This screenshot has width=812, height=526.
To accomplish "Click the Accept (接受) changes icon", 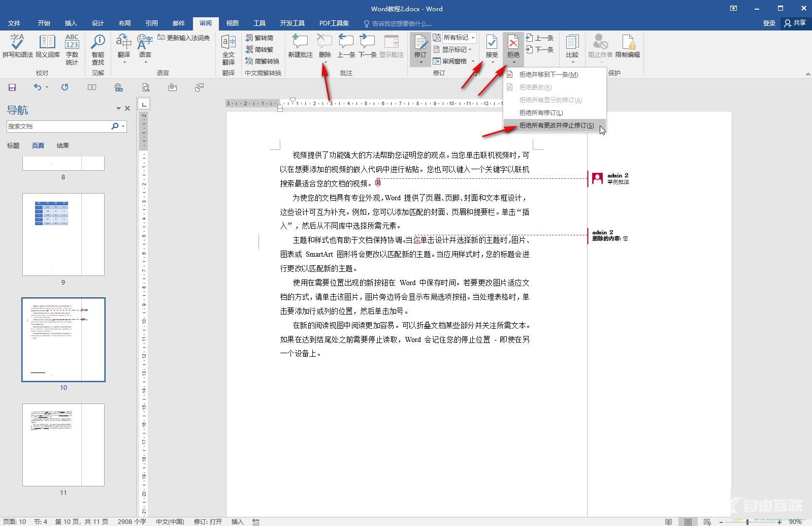I will pyautogui.click(x=492, y=43).
